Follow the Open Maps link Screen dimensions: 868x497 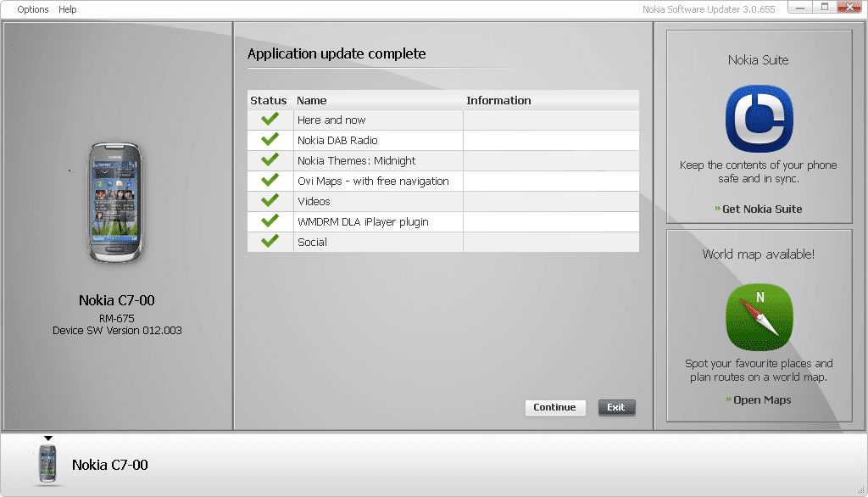point(758,400)
